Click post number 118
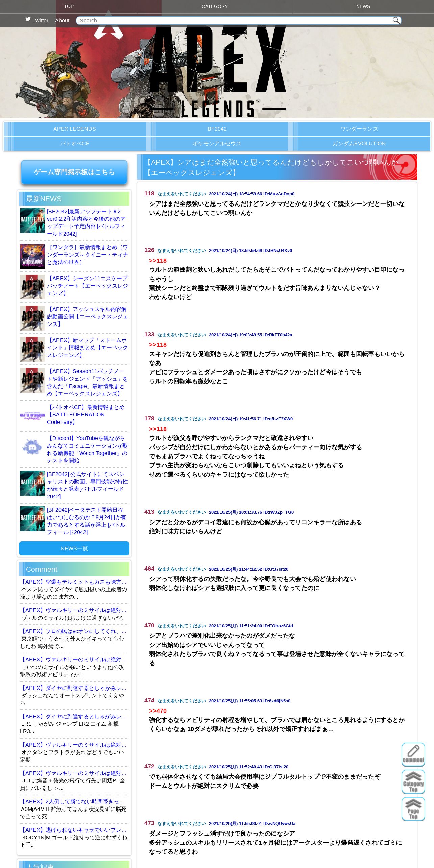 tap(149, 193)
